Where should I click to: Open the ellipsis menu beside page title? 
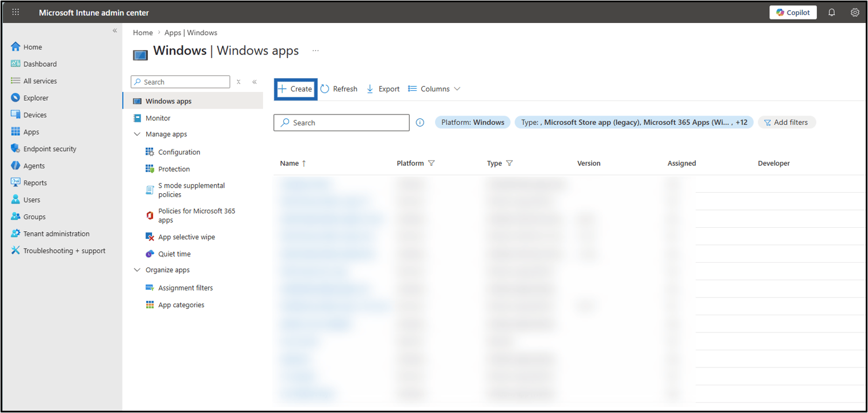click(x=315, y=51)
